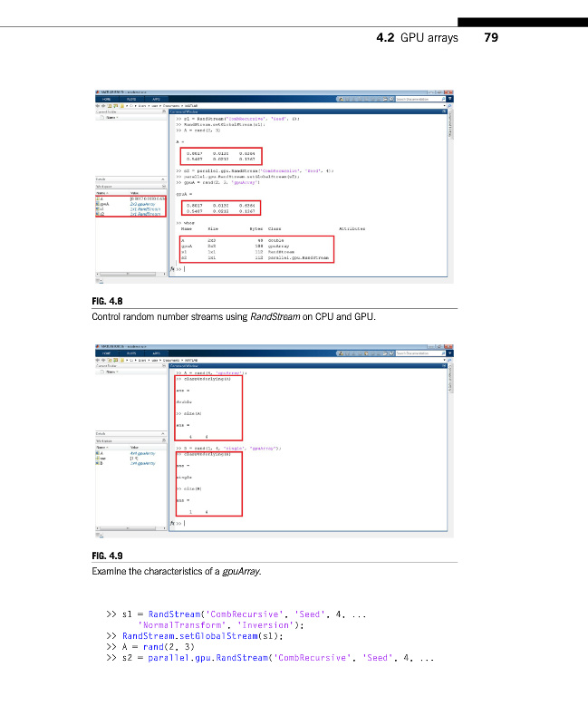Click the back arrow in Fig. 4.8 folder toolbar
The height and width of the screenshot is (725, 588).
pyautogui.click(x=97, y=105)
